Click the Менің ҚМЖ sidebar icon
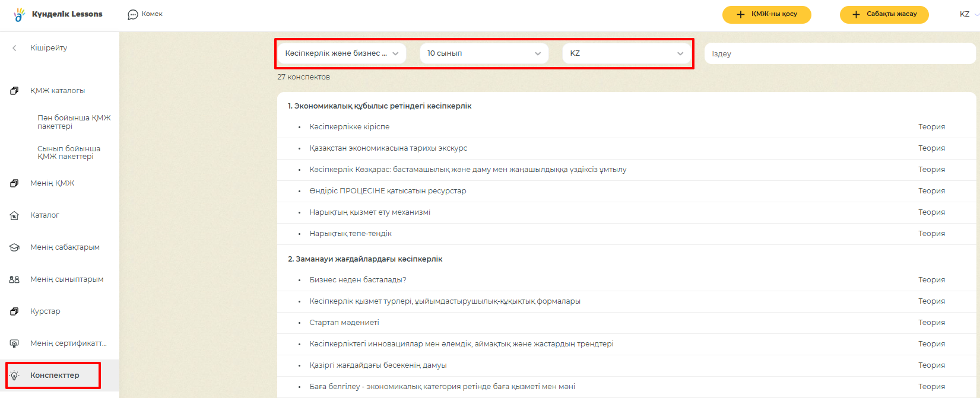Image resolution: width=980 pixels, height=398 pixels. (x=14, y=183)
